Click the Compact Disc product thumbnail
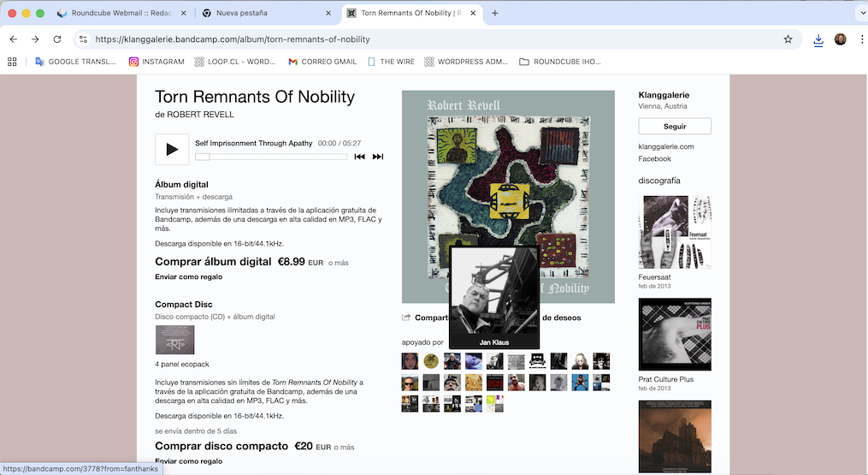This screenshot has width=868, height=475. (x=174, y=340)
